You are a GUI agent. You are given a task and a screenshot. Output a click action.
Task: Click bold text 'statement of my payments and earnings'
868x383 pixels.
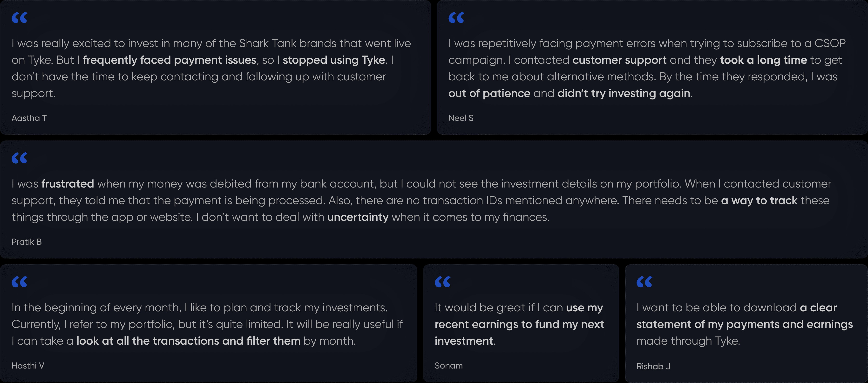point(745,324)
